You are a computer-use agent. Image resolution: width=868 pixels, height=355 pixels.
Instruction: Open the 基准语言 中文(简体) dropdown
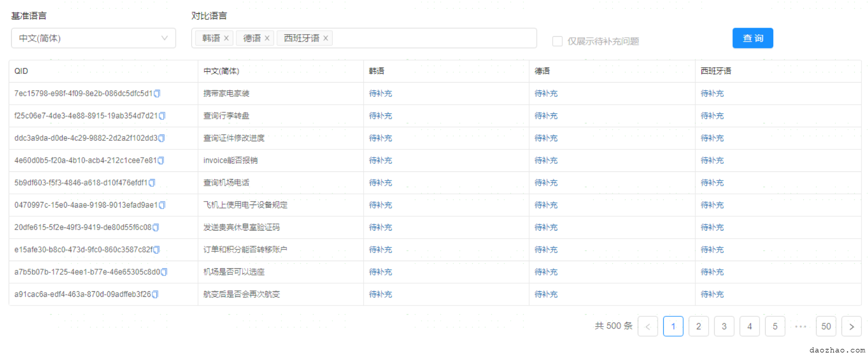(x=94, y=38)
